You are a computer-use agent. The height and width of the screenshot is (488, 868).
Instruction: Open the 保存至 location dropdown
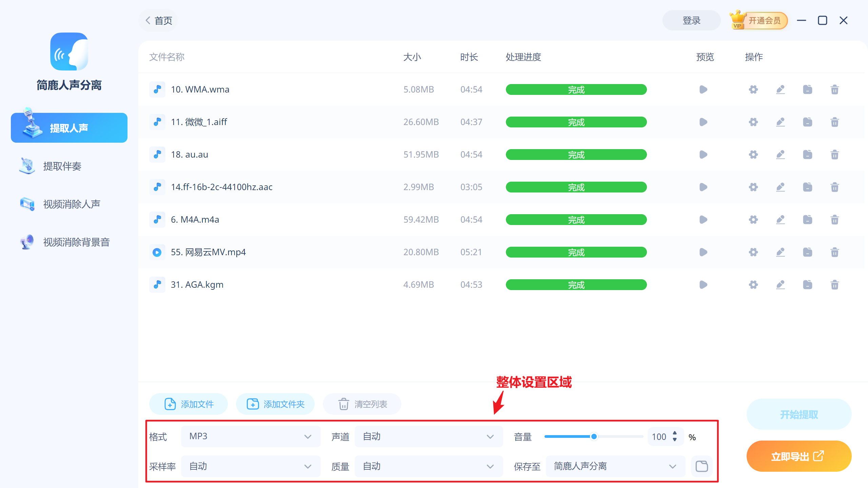614,466
